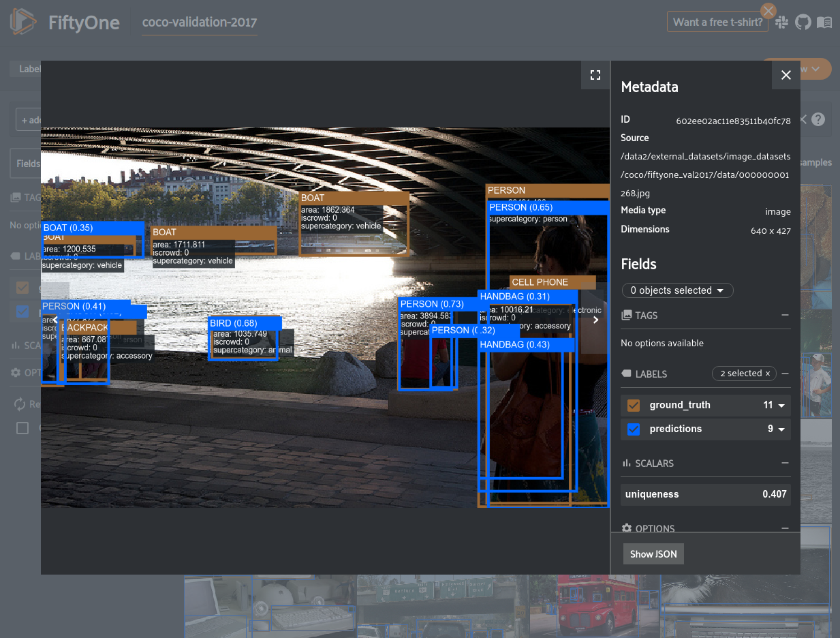Dismiss the free t-shirt banner
The width and height of the screenshot is (840, 638).
point(768,11)
